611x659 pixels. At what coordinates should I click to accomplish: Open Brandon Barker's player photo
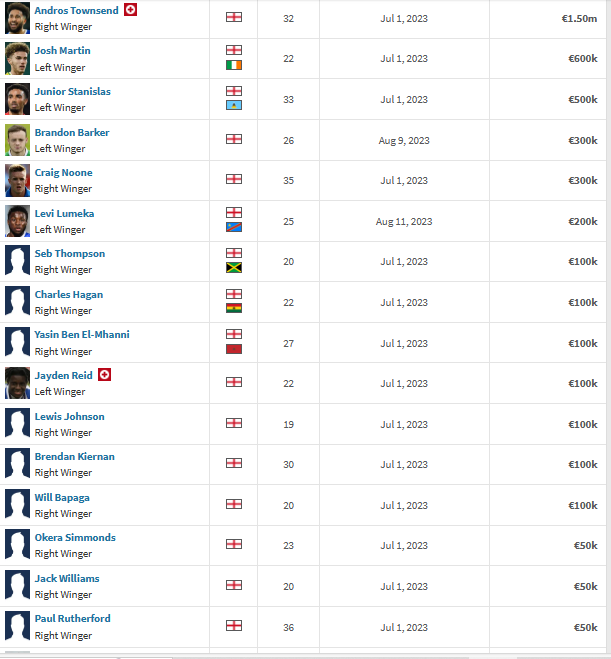17,140
